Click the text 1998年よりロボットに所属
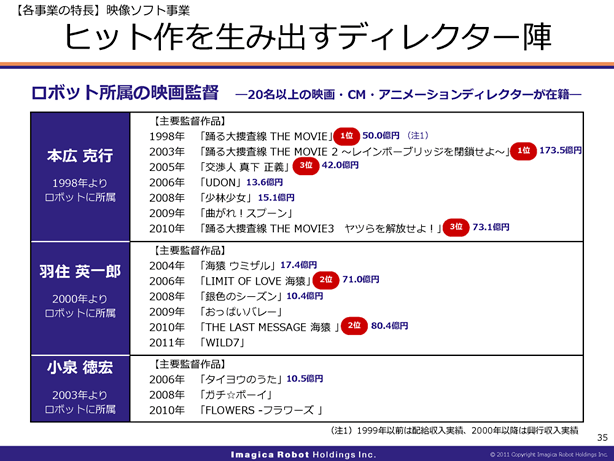The height and width of the screenshot is (461, 614). 80,190
